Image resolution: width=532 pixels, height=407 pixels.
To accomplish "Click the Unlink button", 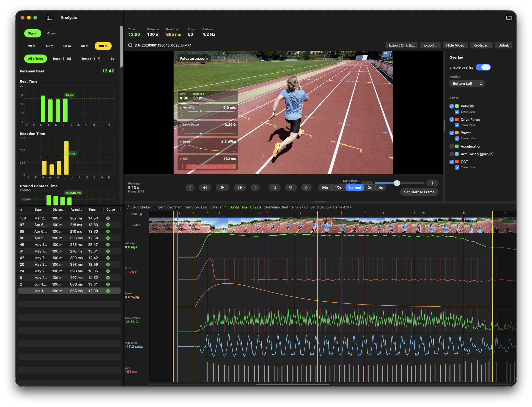I will pos(504,45).
